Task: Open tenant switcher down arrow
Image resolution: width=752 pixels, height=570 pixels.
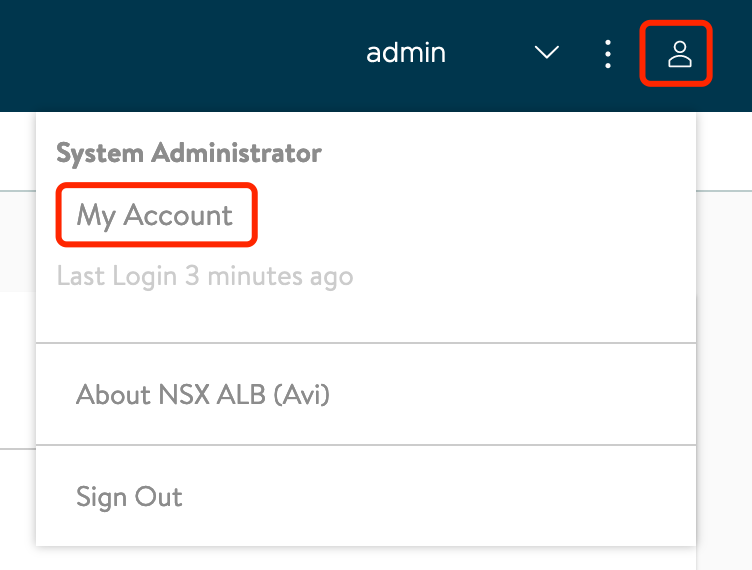Action: tap(547, 52)
